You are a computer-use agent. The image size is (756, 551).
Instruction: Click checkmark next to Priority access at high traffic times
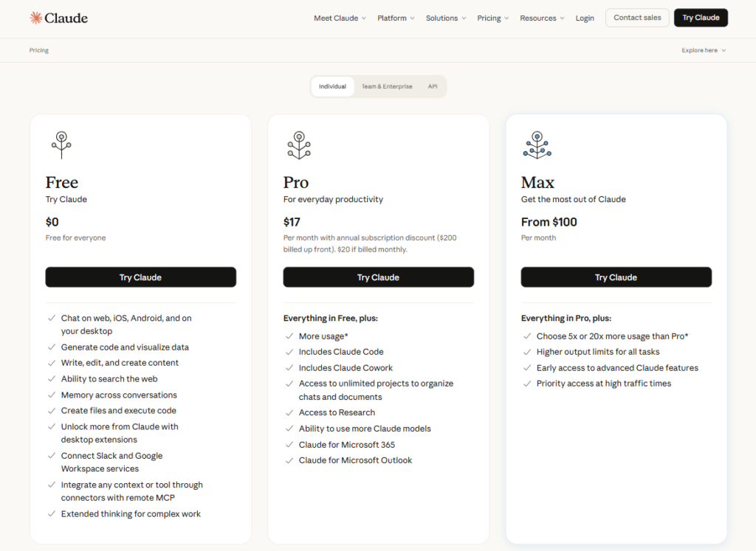tap(527, 384)
